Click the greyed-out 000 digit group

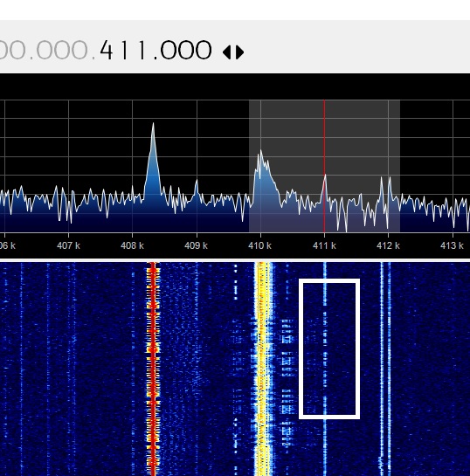tap(62, 50)
